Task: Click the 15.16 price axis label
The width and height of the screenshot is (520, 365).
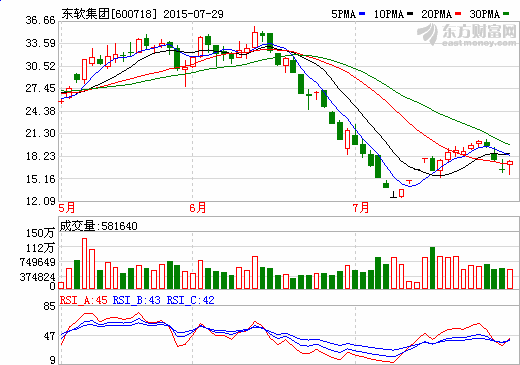Action: [x=40, y=179]
